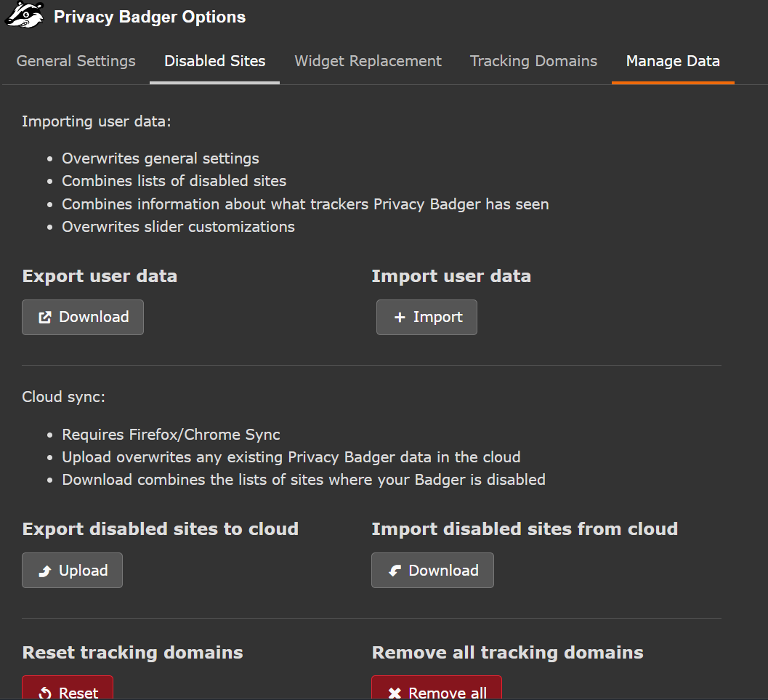Viewport: 768px width, 700px height.
Task: Click the 'Export user data' heading
Action: click(100, 276)
